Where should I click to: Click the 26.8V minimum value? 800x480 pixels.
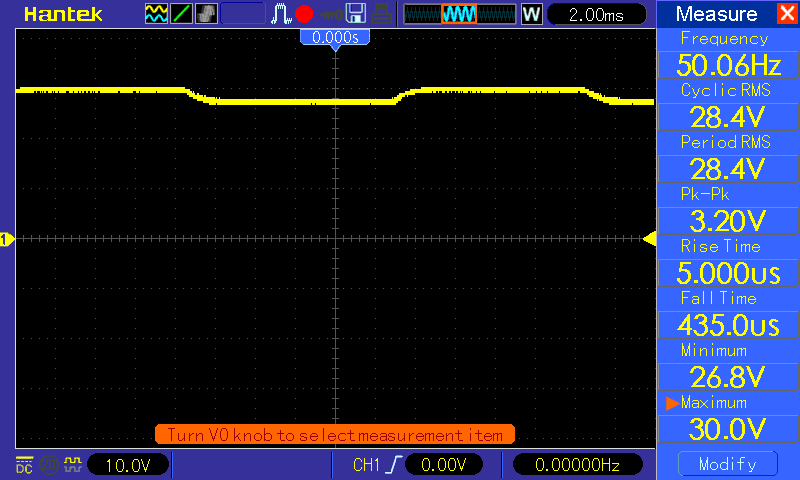(728, 377)
